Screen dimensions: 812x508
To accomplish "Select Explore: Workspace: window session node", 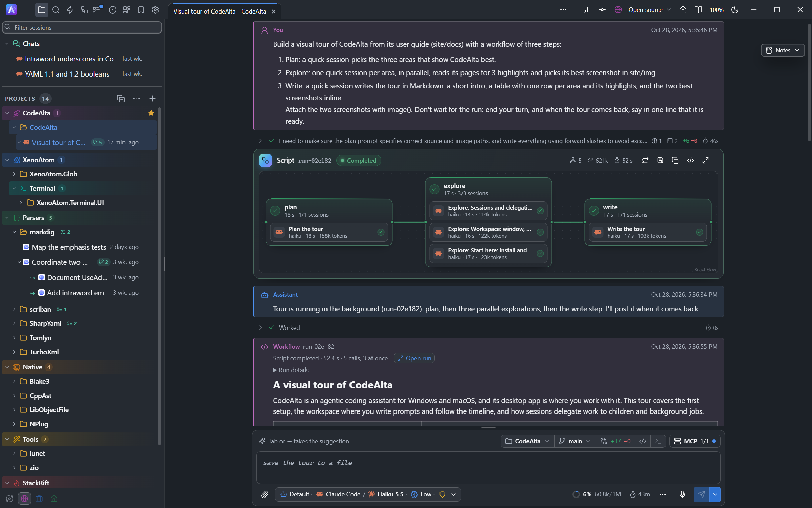I will [488, 232].
